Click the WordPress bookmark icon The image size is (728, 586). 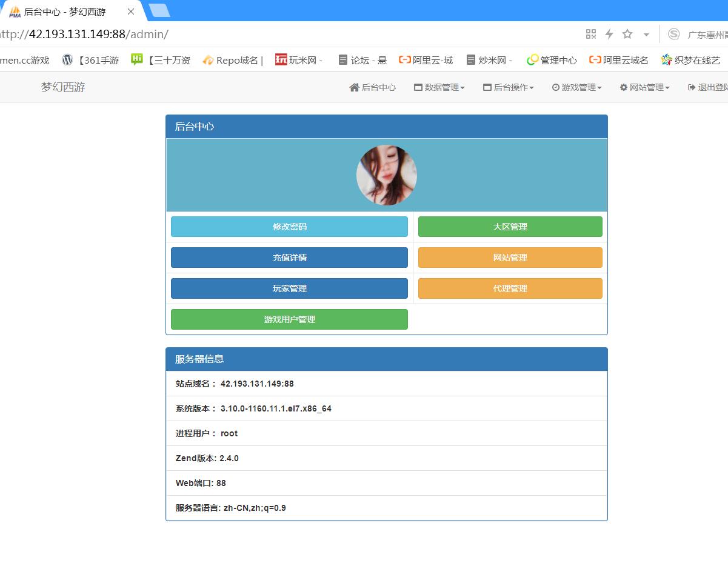(67, 60)
